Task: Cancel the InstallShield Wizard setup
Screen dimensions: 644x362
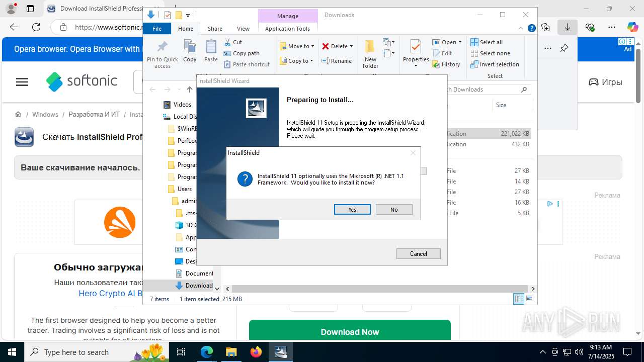Action: click(418, 254)
